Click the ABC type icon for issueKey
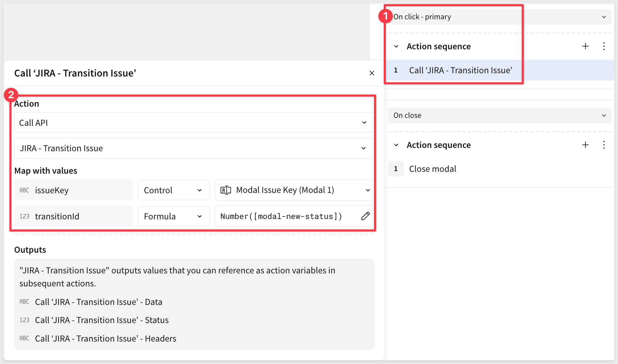This screenshot has width=618, height=364. click(24, 190)
